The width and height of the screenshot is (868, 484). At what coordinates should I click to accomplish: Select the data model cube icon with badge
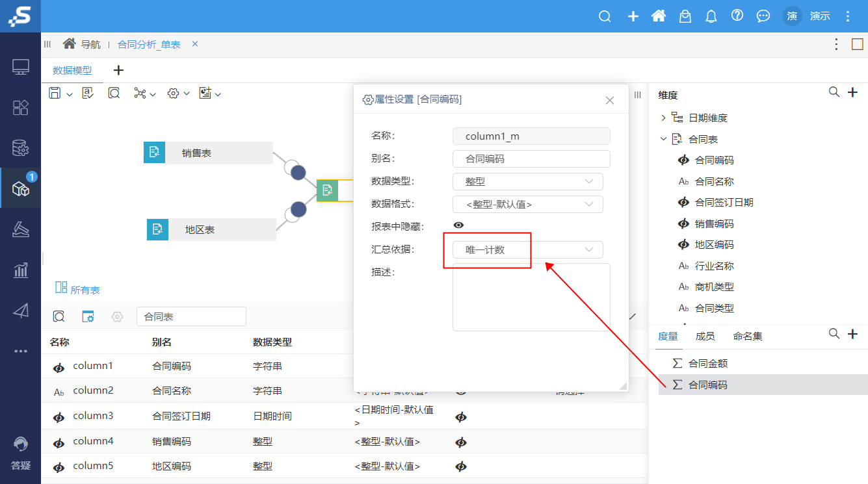coord(20,188)
